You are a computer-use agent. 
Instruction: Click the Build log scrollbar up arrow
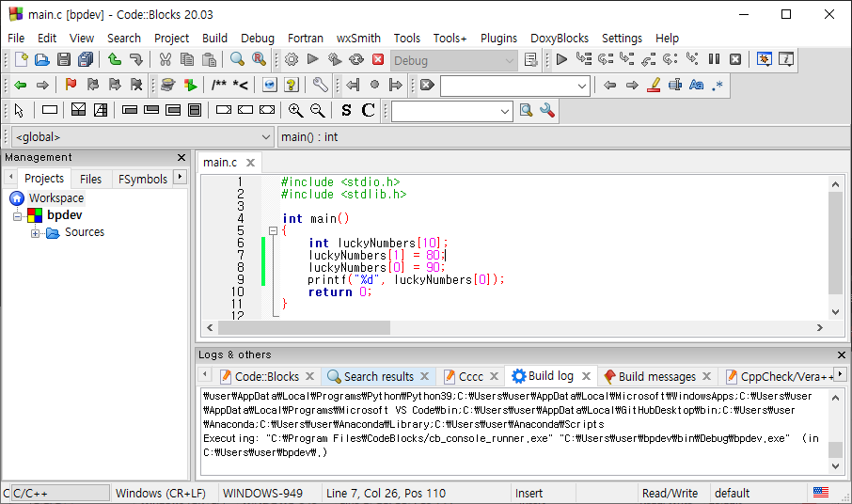pyautogui.click(x=836, y=398)
